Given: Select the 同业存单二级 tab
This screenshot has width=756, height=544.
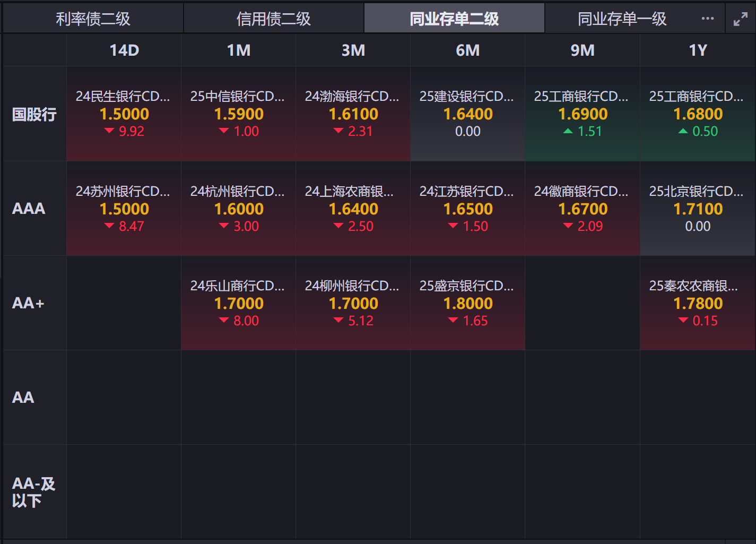Looking at the screenshot, I should tap(454, 19).
